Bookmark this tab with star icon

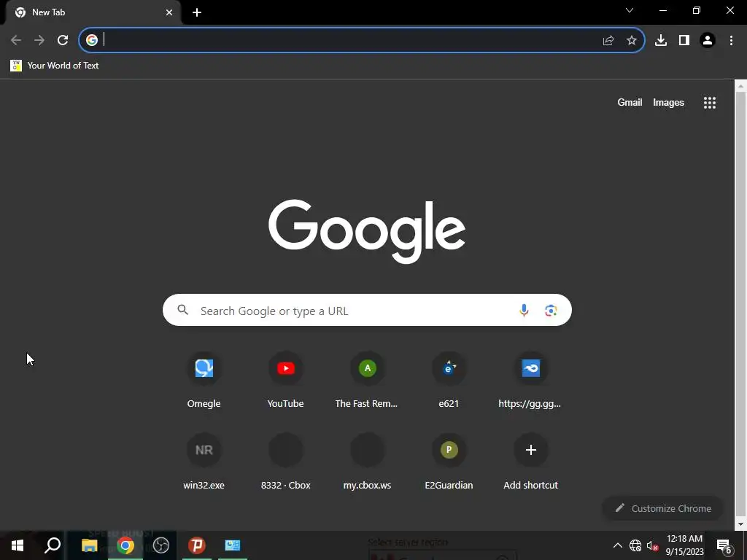(632, 41)
